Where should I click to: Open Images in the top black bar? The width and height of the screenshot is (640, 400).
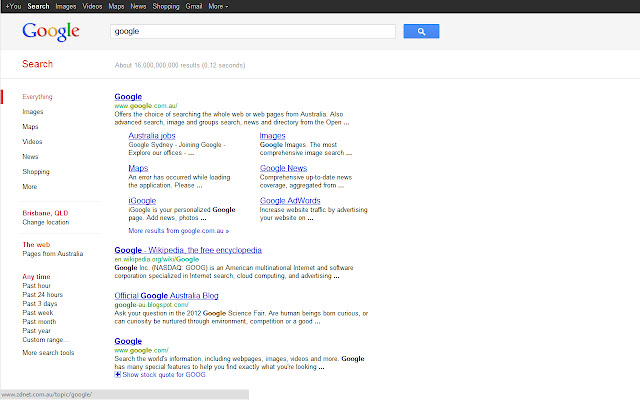tap(66, 7)
